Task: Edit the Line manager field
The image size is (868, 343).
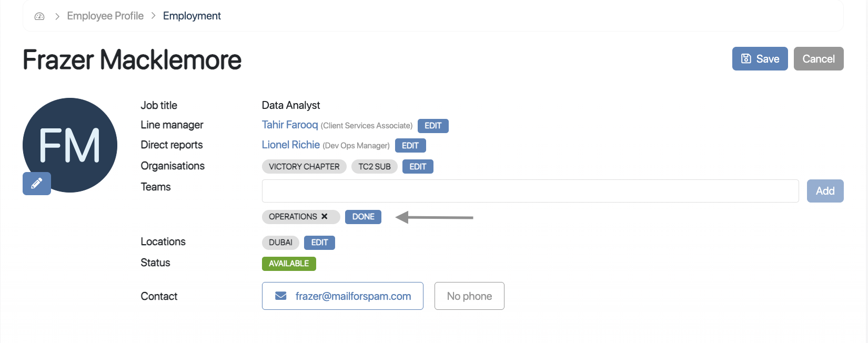Action: (433, 126)
